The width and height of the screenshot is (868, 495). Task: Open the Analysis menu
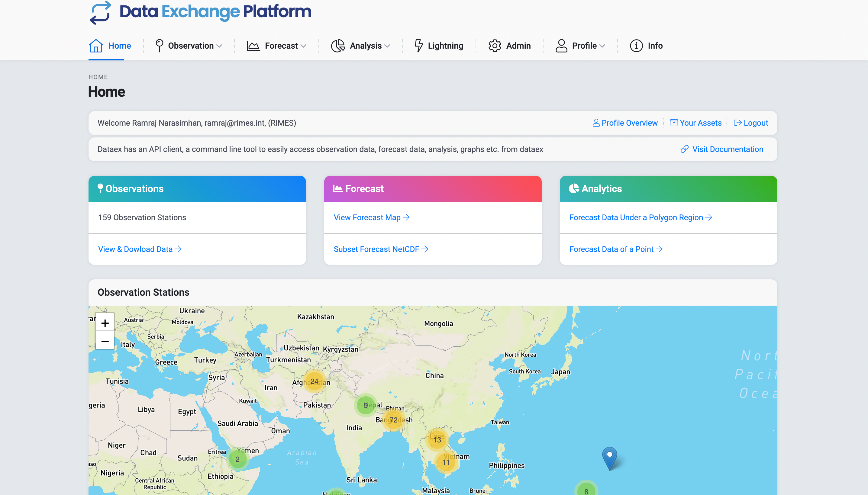coord(360,46)
